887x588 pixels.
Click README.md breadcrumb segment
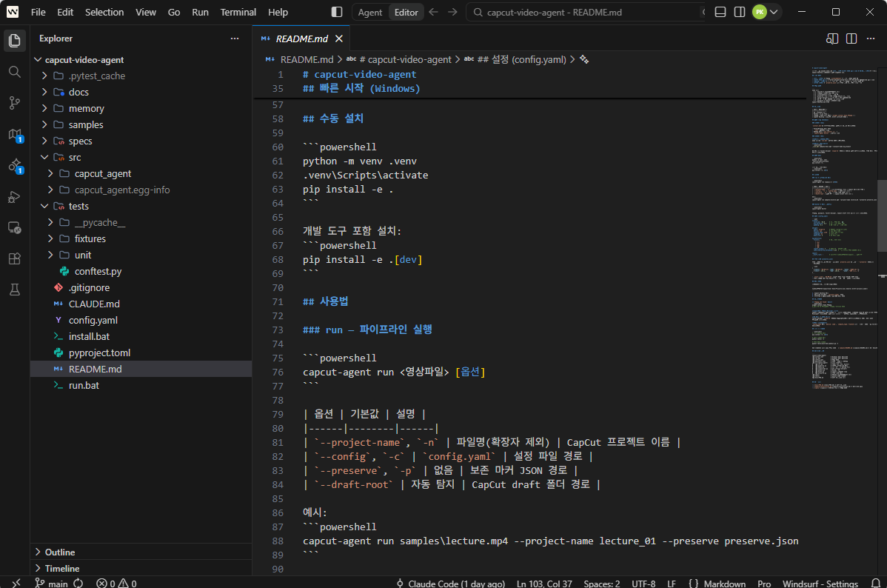(x=307, y=59)
